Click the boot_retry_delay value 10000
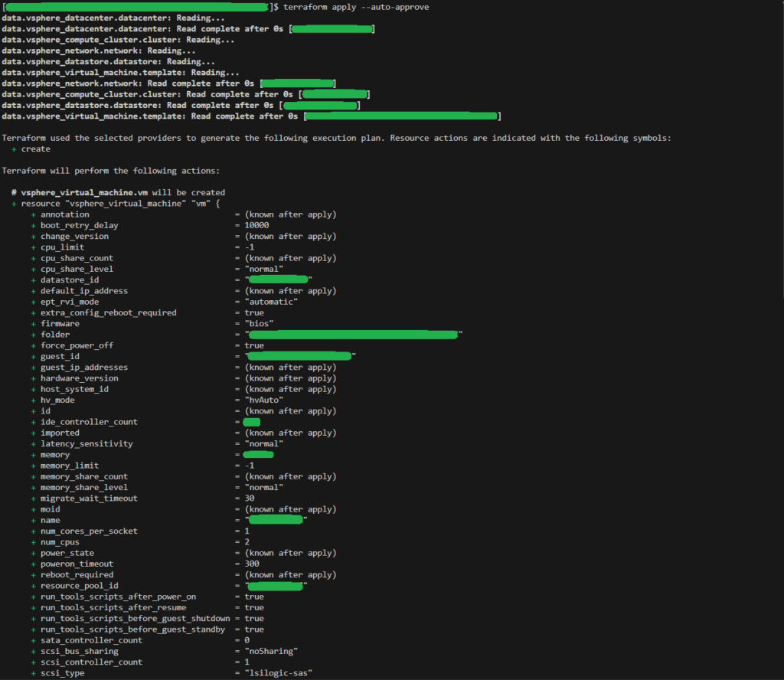Viewport: 784px width, 680px height. (x=260, y=225)
